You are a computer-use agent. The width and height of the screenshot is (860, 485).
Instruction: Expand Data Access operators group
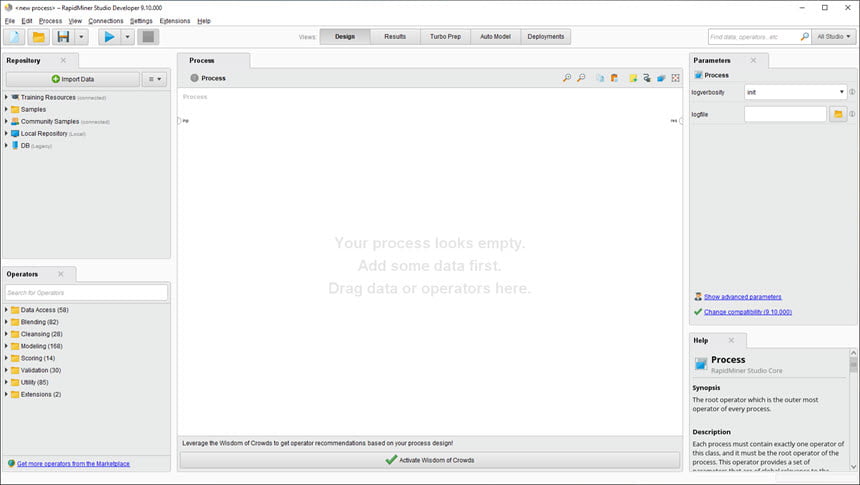[x=6, y=310]
